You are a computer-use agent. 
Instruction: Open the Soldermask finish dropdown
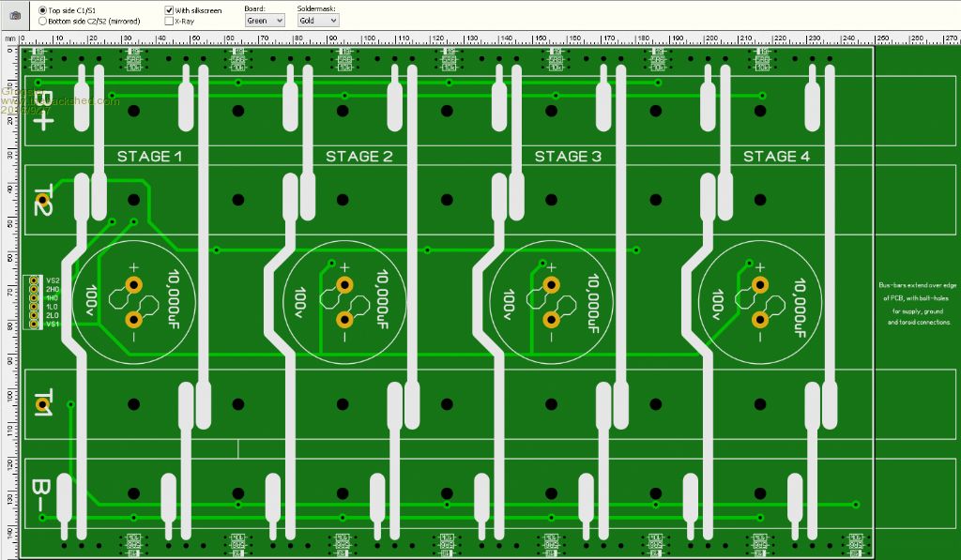pos(318,20)
